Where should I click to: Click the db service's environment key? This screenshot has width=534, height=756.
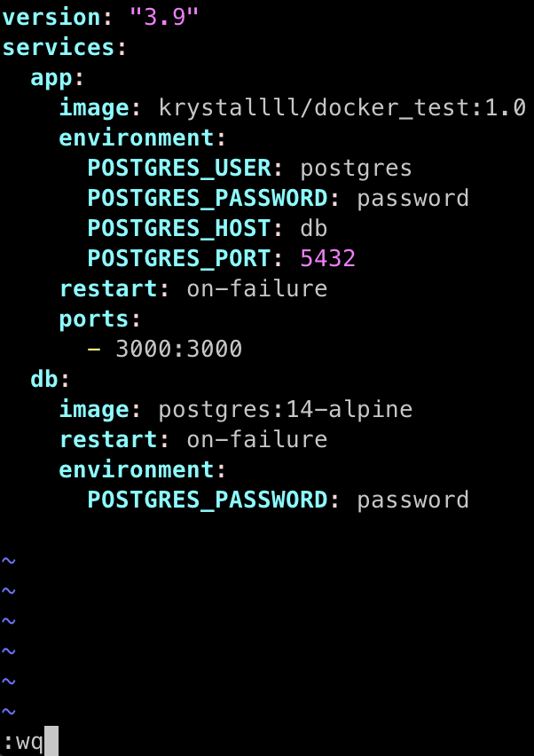click(137, 469)
